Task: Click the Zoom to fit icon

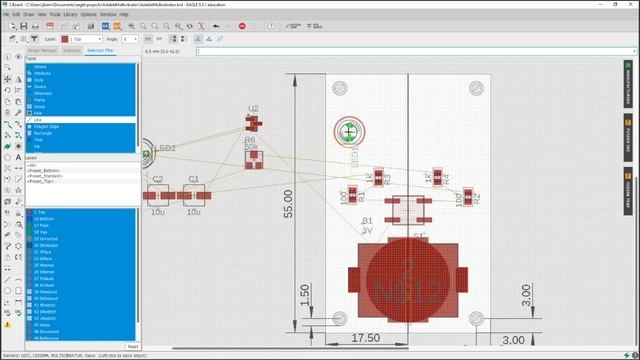Action: tap(131, 26)
